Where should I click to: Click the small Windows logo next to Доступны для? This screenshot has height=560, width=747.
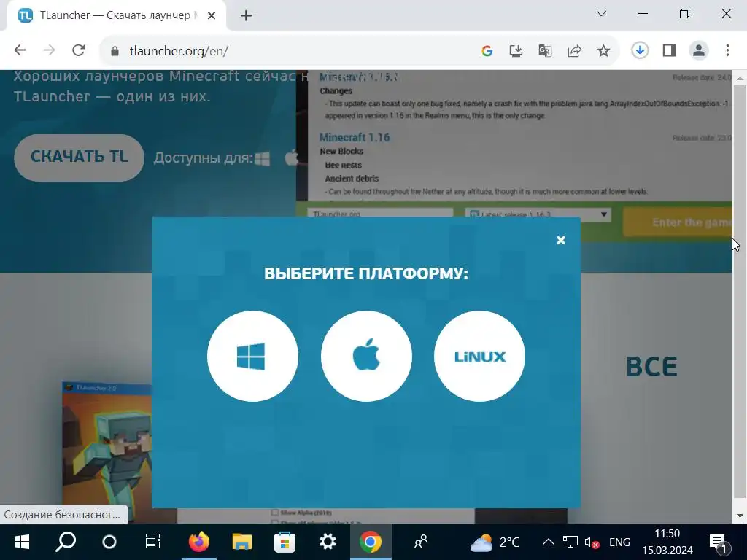263,158
